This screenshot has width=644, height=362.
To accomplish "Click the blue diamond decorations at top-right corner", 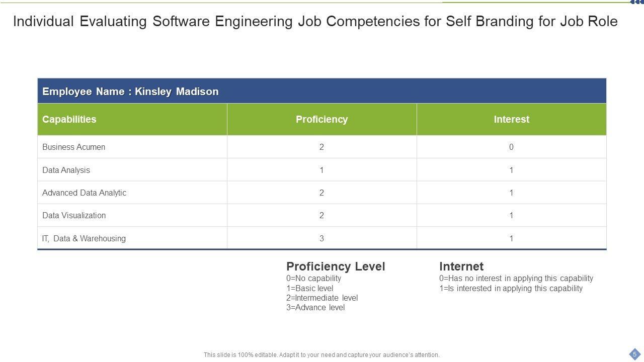I will pyautogui.click(x=637, y=2).
